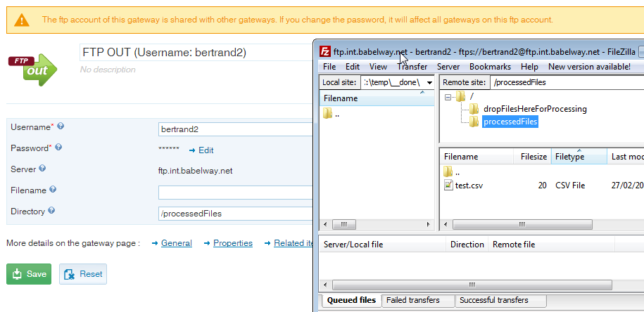644x312 pixels.
Task: Reset the gateway form
Action: (83, 274)
